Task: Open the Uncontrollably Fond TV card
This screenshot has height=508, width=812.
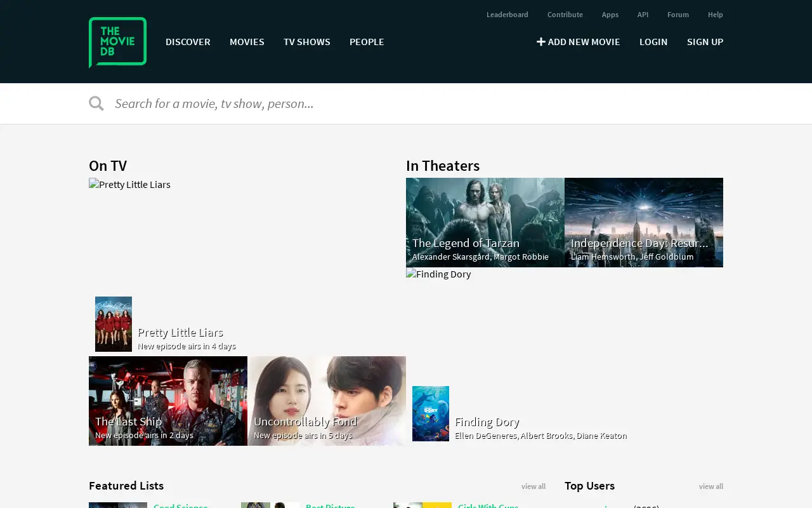Action: 327,401
